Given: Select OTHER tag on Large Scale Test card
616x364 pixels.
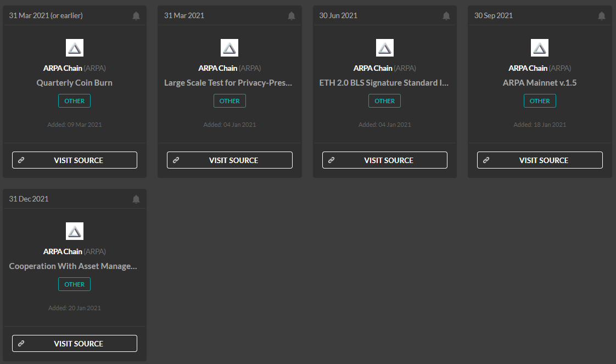Looking at the screenshot, I should coord(229,101).
